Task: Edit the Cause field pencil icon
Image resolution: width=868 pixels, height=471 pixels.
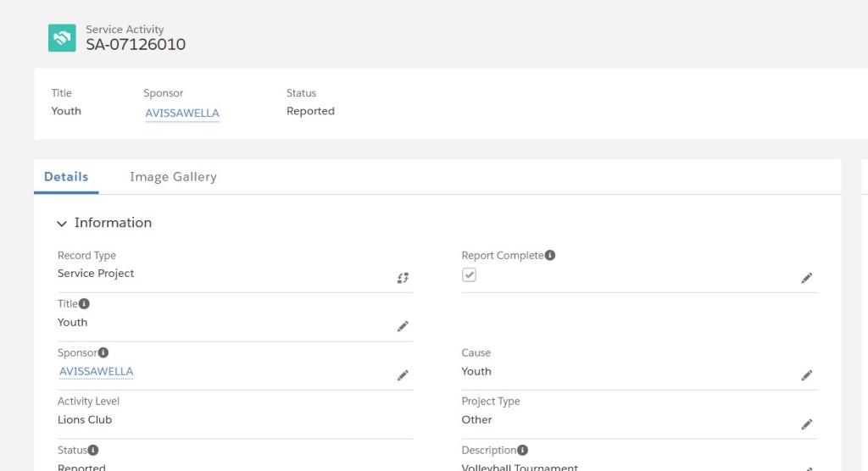Action: tap(807, 375)
